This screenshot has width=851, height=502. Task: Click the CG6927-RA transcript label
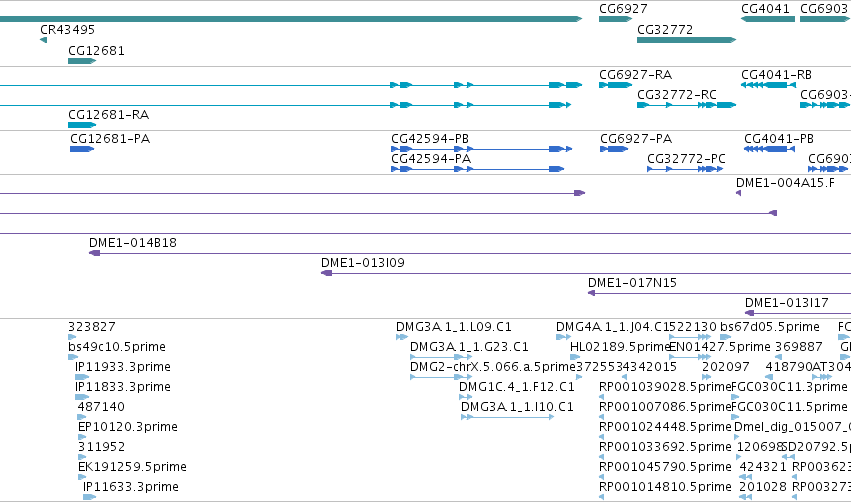click(636, 74)
